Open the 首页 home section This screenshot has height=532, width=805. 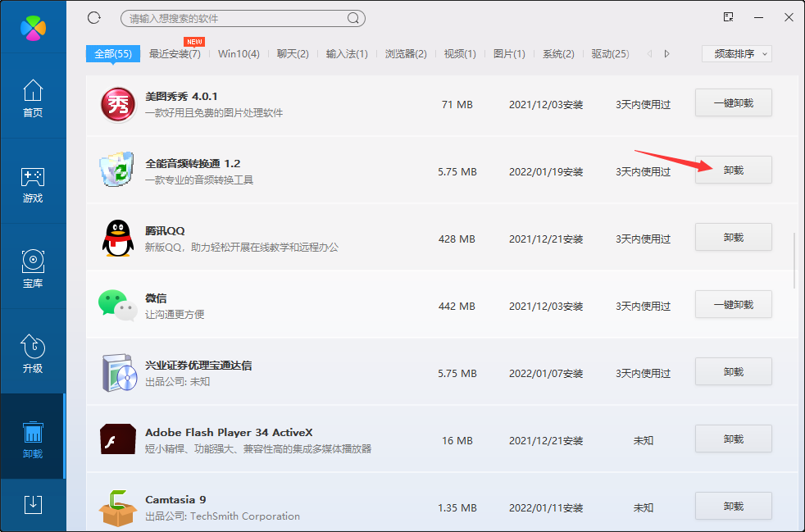click(33, 98)
